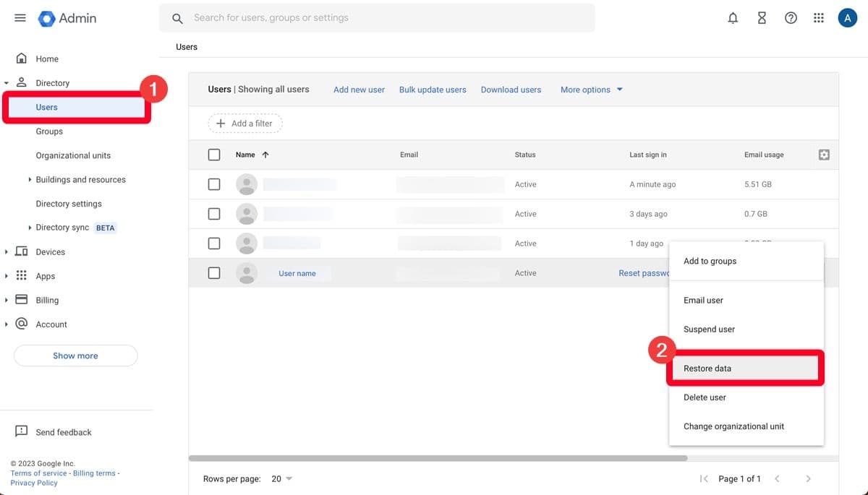Open column settings gear icon
The height and width of the screenshot is (495, 868).
click(x=824, y=155)
